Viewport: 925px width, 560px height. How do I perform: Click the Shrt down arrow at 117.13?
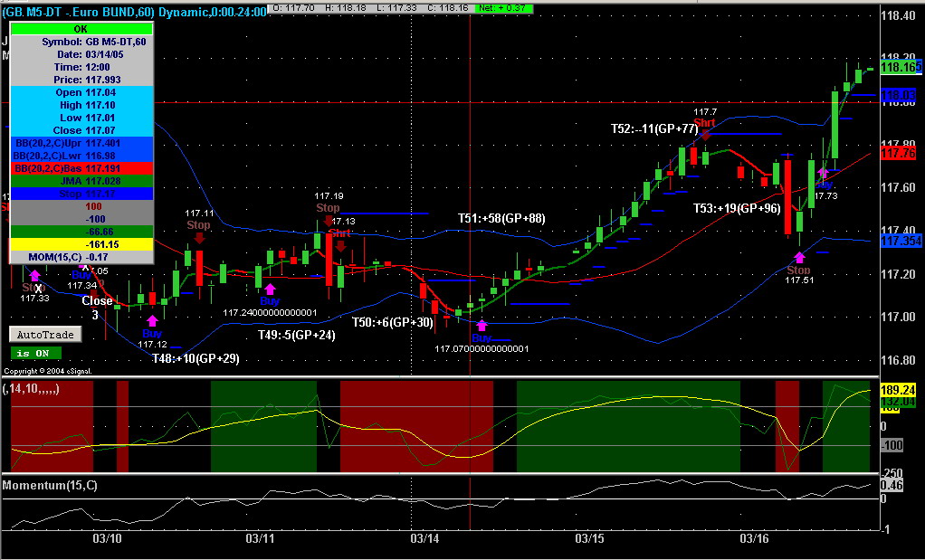coord(340,245)
